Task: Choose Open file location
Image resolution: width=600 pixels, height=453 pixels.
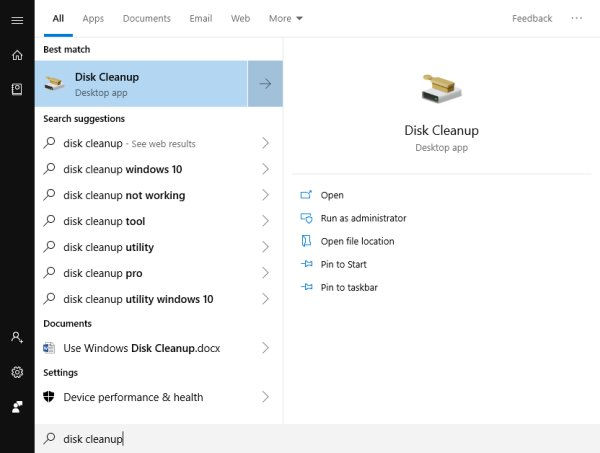Action: coord(357,241)
